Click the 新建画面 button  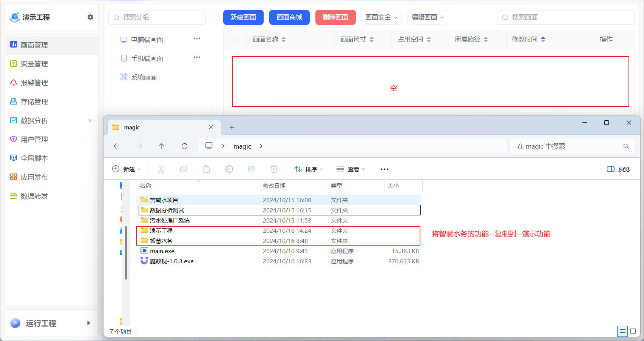tap(243, 17)
